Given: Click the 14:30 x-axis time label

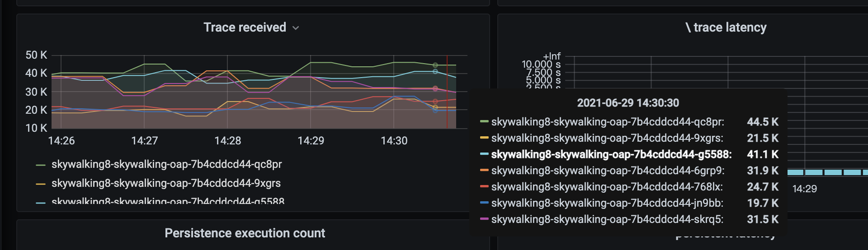Looking at the screenshot, I should tap(394, 141).
